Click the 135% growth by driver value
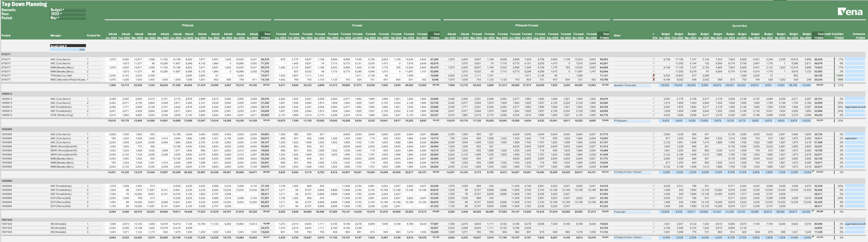Screen dimensions: 868x242 pos(840,76)
